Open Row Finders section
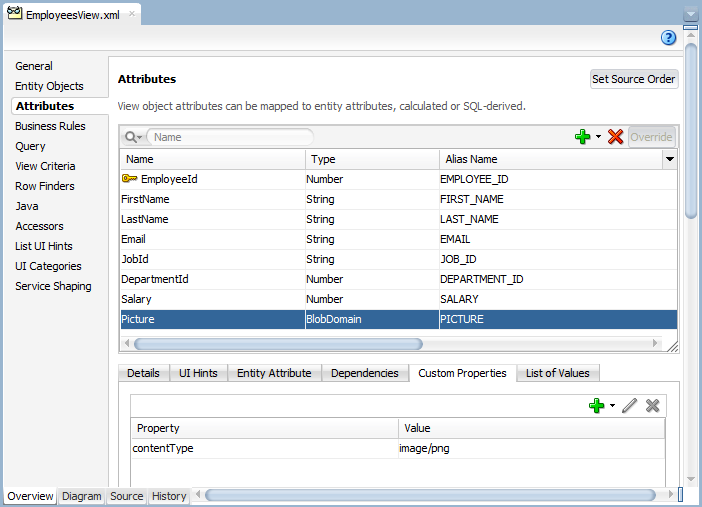Screen dimensions: 702x507 tap(45, 186)
